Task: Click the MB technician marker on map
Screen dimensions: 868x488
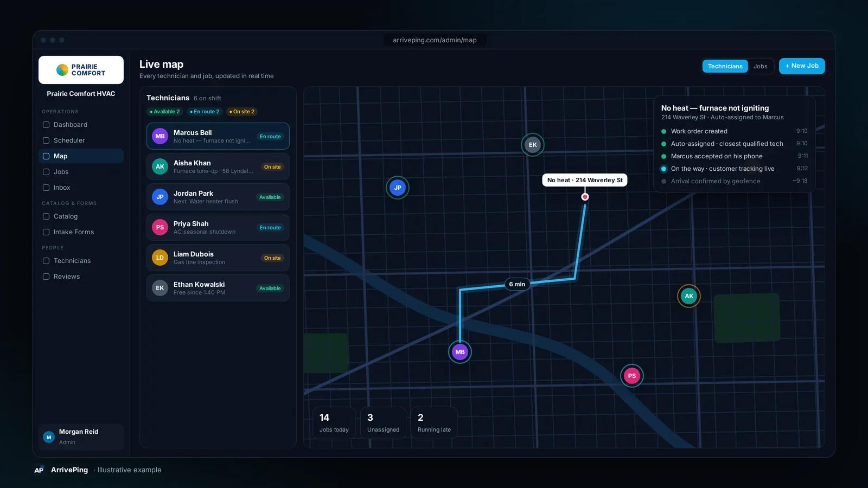Action: (x=460, y=352)
